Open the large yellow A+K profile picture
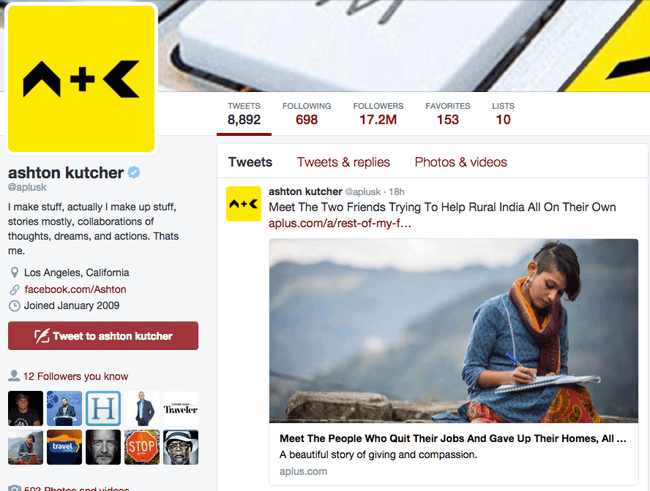 coord(81,79)
